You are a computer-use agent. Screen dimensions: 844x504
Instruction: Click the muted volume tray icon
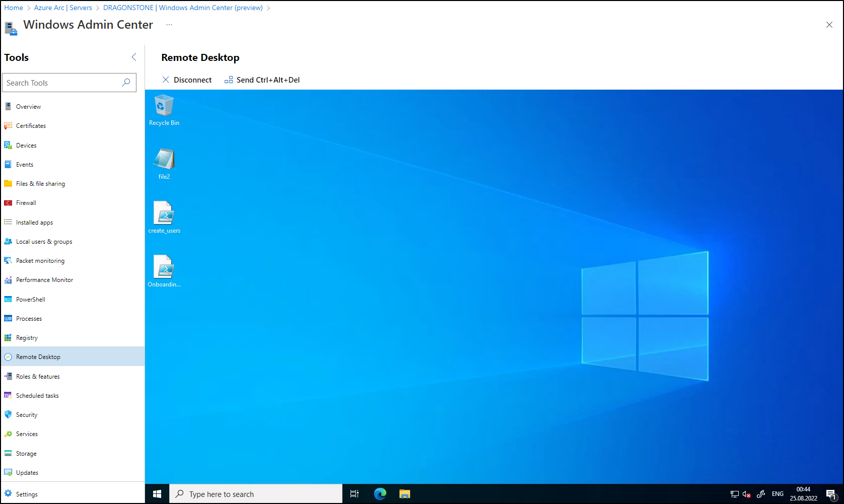click(x=747, y=494)
